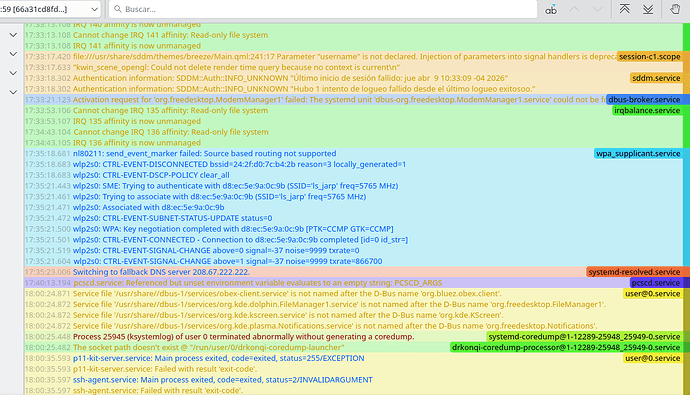Image resolution: width=690 pixels, height=395 pixels.
Task: Click the systemd-resolved.service tag
Action: [634, 272]
